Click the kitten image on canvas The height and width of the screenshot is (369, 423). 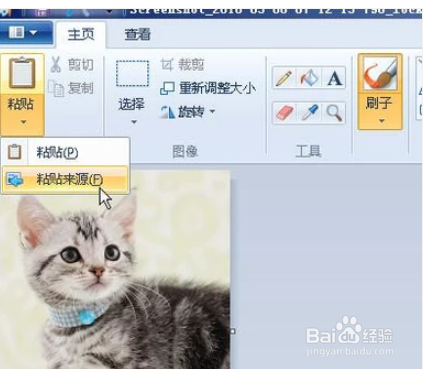pos(115,270)
